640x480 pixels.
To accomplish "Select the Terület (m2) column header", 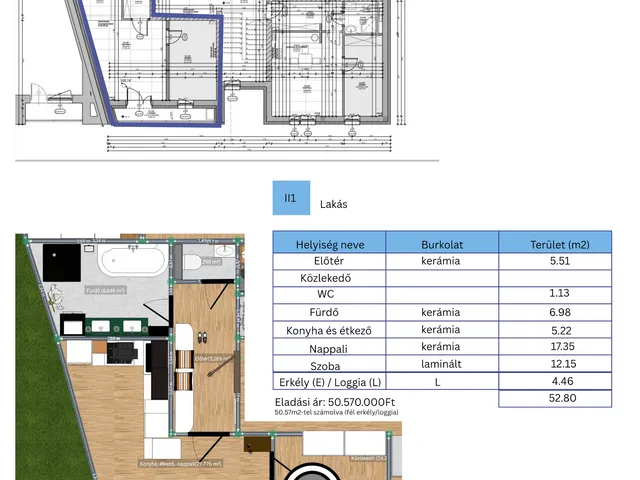I will pos(558,244).
